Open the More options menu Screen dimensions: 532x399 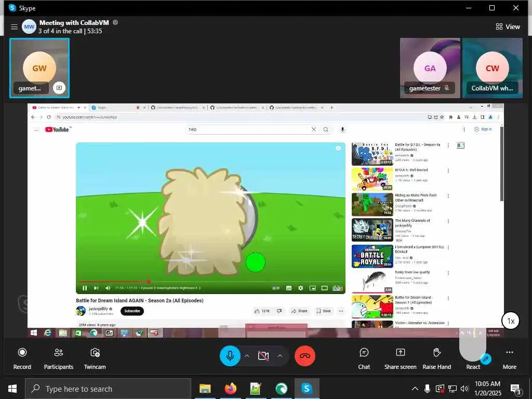(x=509, y=358)
